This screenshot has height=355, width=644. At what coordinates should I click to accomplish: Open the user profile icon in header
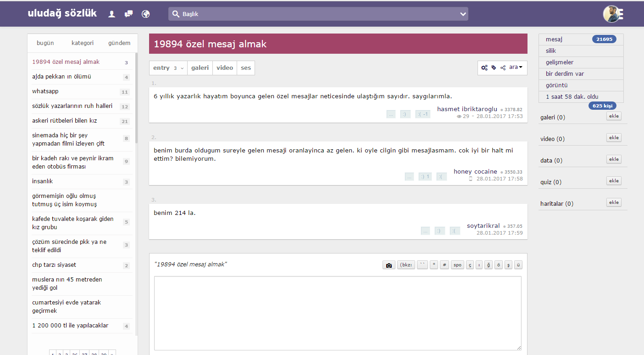tap(111, 14)
